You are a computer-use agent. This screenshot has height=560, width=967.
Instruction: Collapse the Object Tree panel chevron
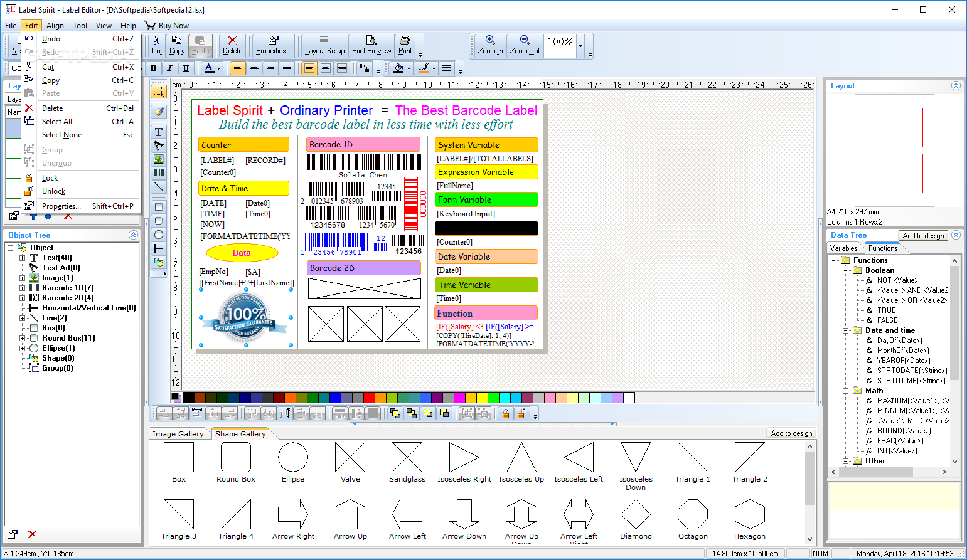click(x=133, y=235)
